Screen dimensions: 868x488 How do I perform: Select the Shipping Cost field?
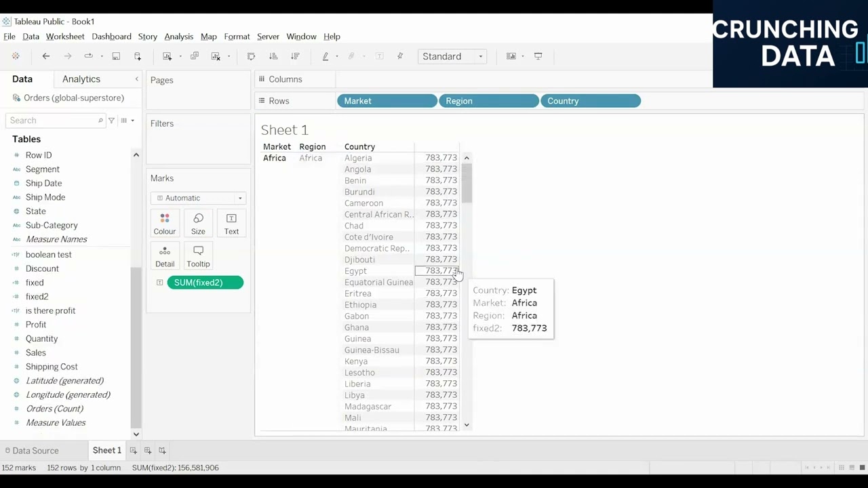click(52, 367)
